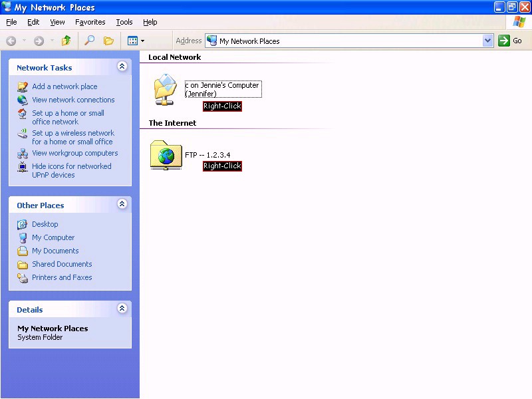Click the Desktop icon in Other Places
532x399 pixels.
click(23, 224)
